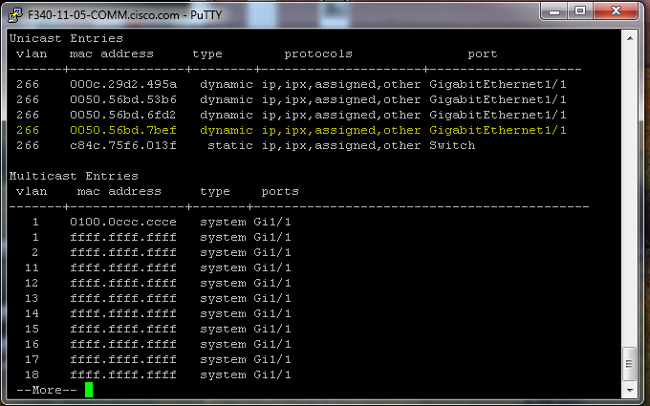Viewport: 650px width, 406px height.
Task: Click the green cursor block after --More--
Action: (89, 389)
